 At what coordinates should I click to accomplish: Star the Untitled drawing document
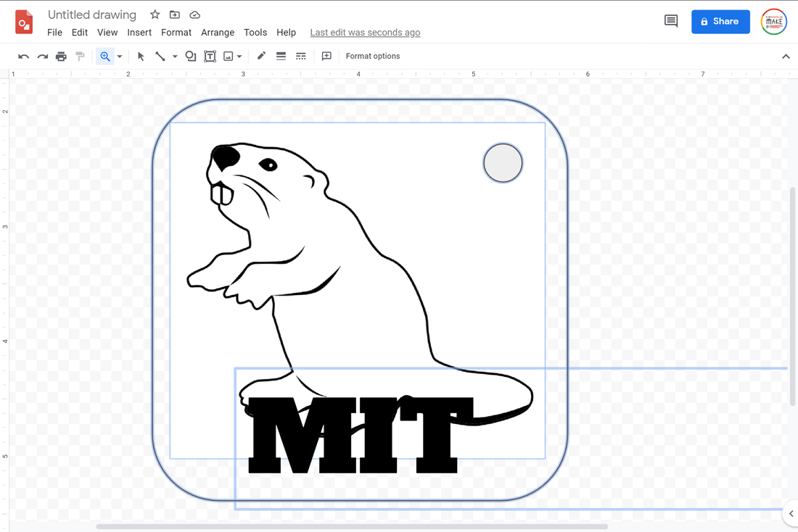[155, 14]
